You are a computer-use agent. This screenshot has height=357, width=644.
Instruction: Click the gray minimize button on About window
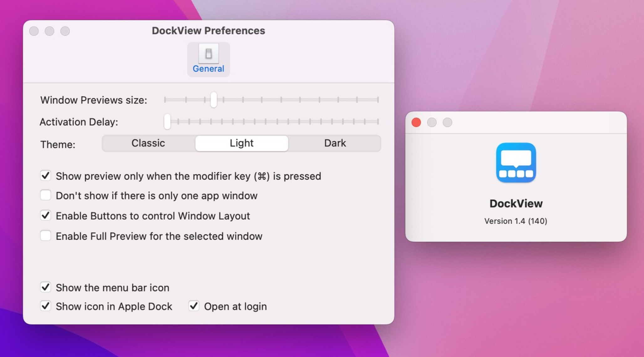point(433,122)
